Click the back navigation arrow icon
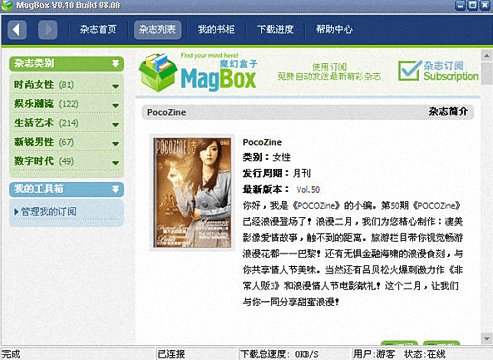The height and width of the screenshot is (360, 493). tap(17, 30)
